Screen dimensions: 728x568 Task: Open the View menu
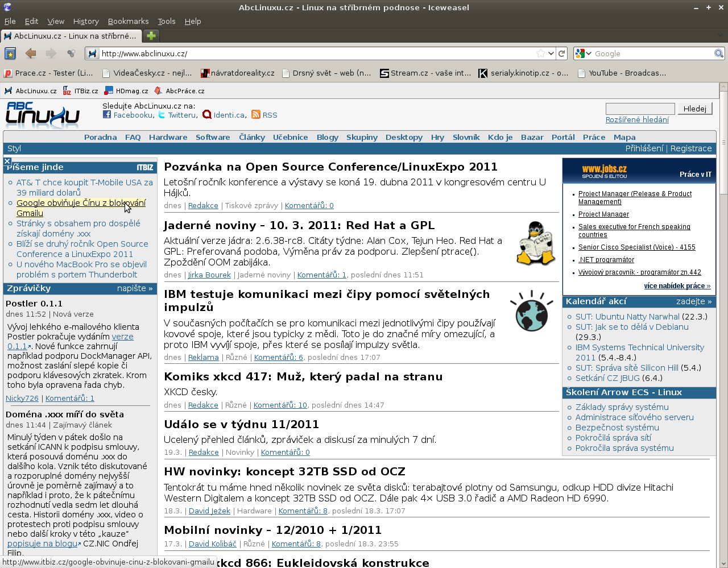click(56, 21)
